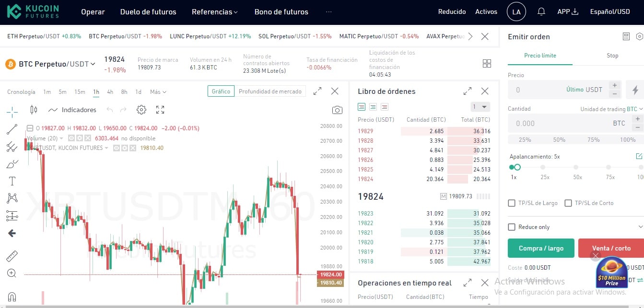Click the Venta / corto button
This screenshot has width=644, height=308.
tap(611, 248)
